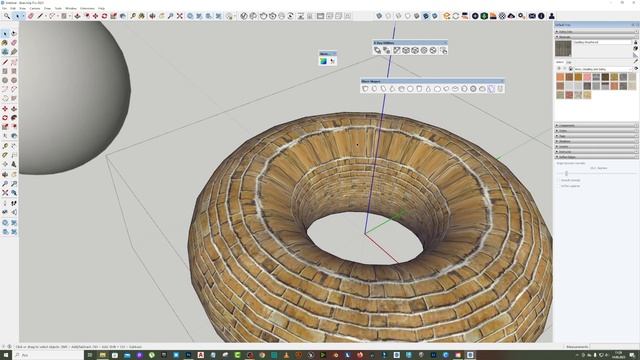Select the Polygon tool in left toolbar
Image resolution: width=640 pixels, height=360 pixels.
tap(14, 80)
